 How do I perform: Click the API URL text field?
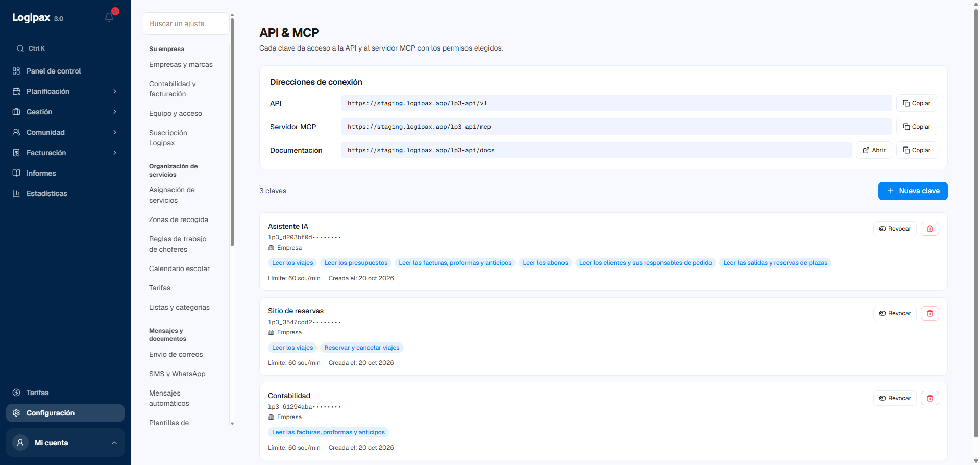[x=617, y=103]
